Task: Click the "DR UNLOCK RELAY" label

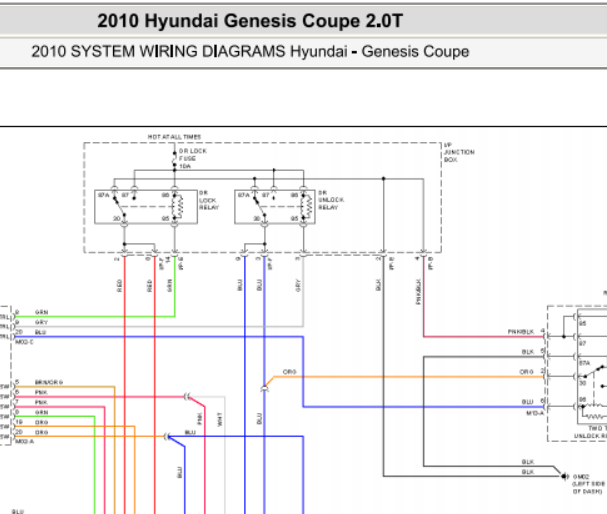Action: point(331,200)
